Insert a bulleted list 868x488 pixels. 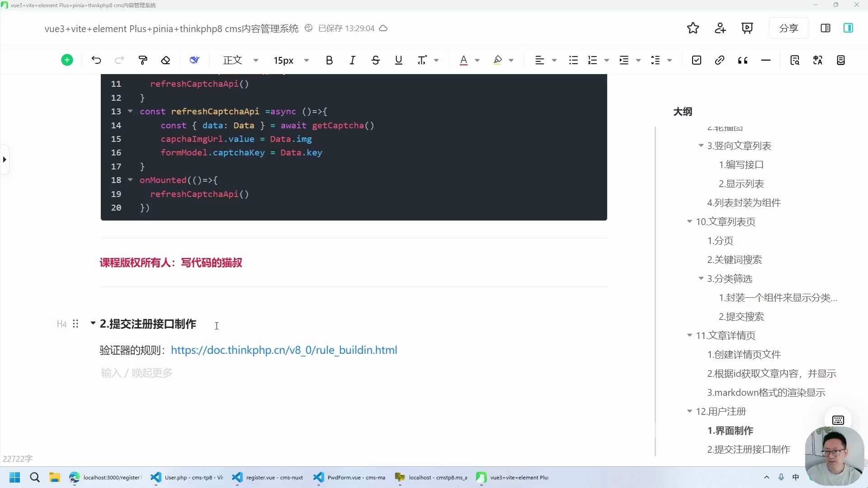573,60
